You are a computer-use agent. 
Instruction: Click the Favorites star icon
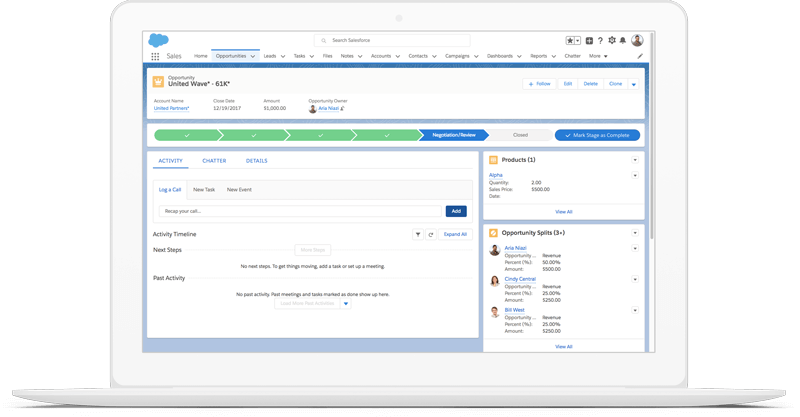[570, 41]
